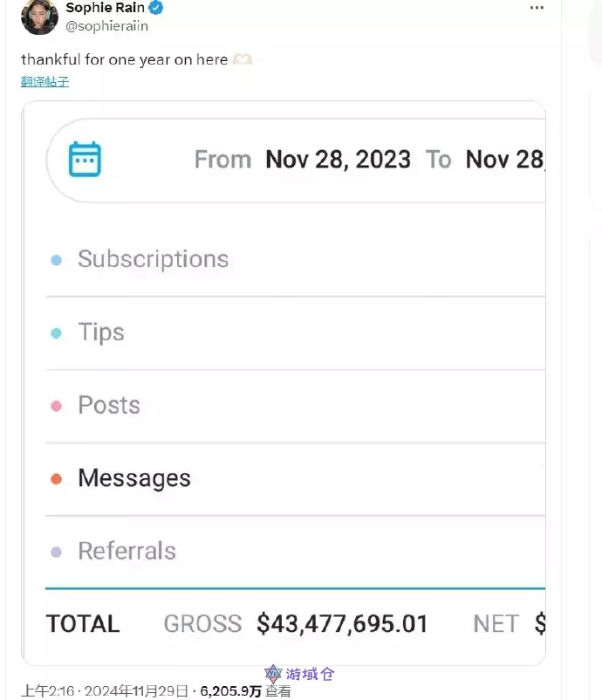Click the purple dot beside Referrals

(57, 552)
